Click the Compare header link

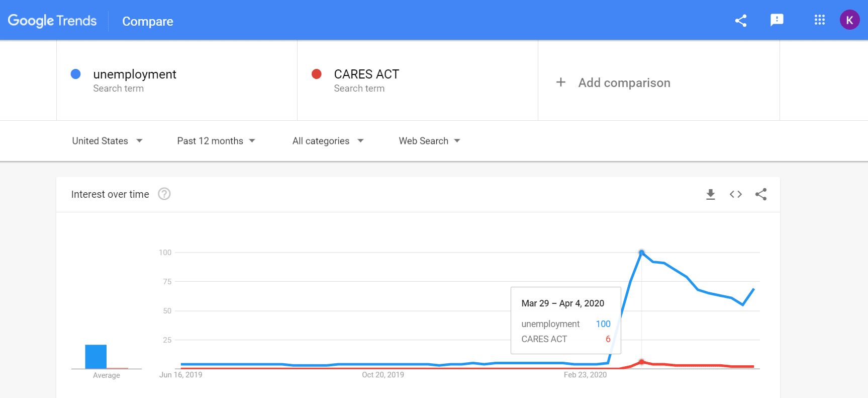pyautogui.click(x=148, y=21)
